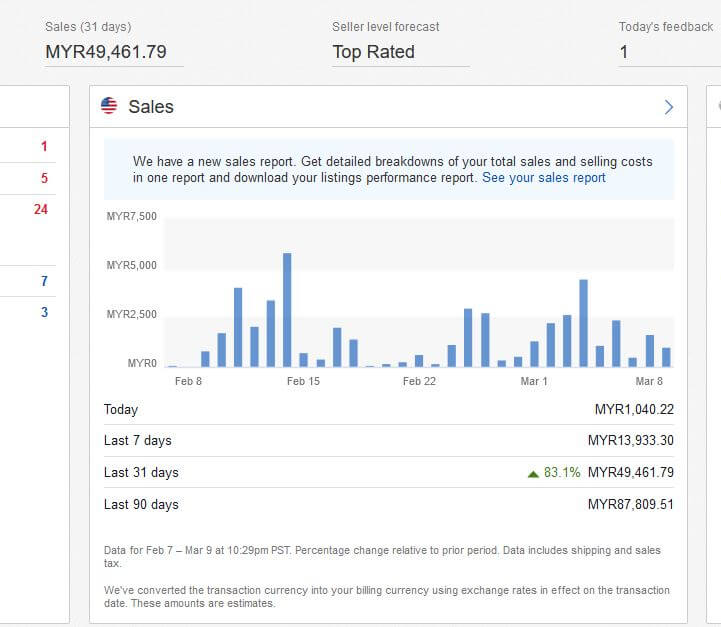The height and width of the screenshot is (627, 721).
Task: Click the Last 90 days amount MYR87,809.51
Action: click(x=630, y=505)
